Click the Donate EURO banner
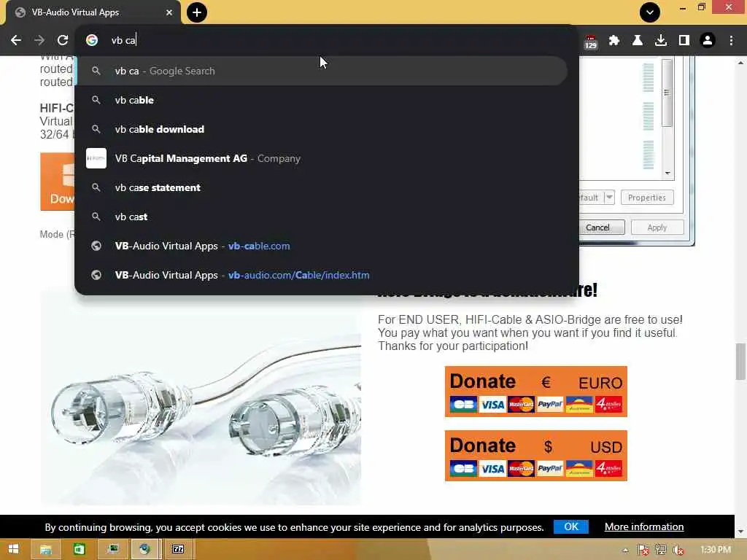747x560 pixels. (536, 392)
